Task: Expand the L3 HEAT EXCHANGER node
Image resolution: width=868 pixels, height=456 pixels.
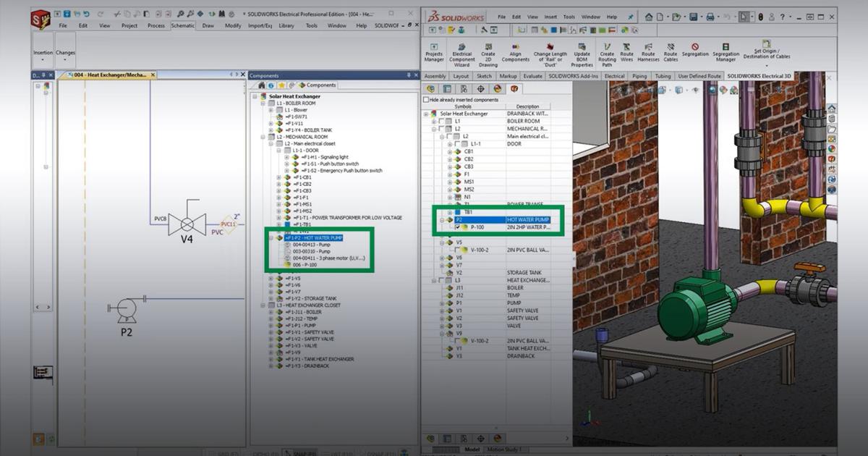Action: (434, 280)
